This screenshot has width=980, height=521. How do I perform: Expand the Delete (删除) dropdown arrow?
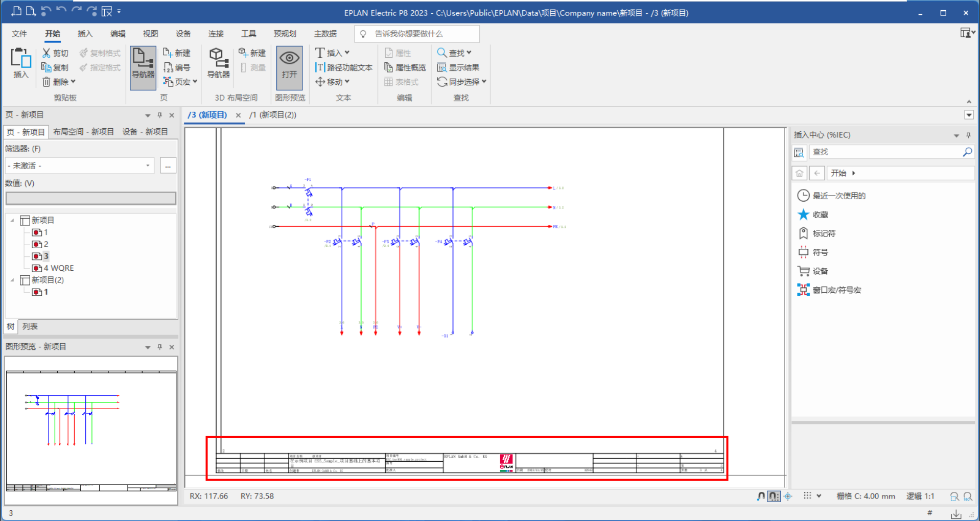[73, 82]
